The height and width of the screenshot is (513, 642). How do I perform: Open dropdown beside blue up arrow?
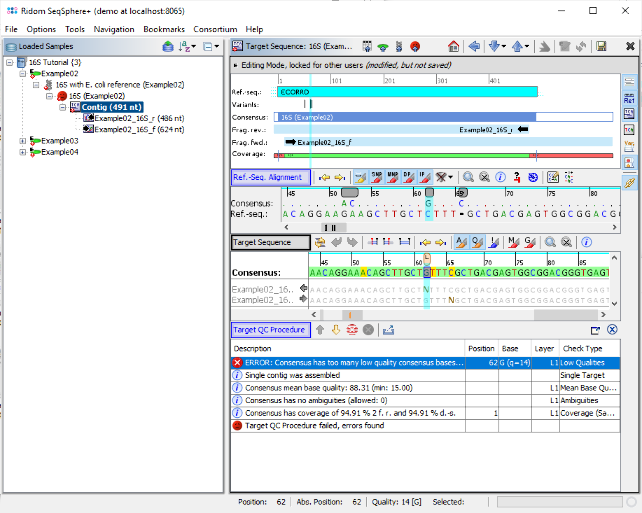coord(527,46)
